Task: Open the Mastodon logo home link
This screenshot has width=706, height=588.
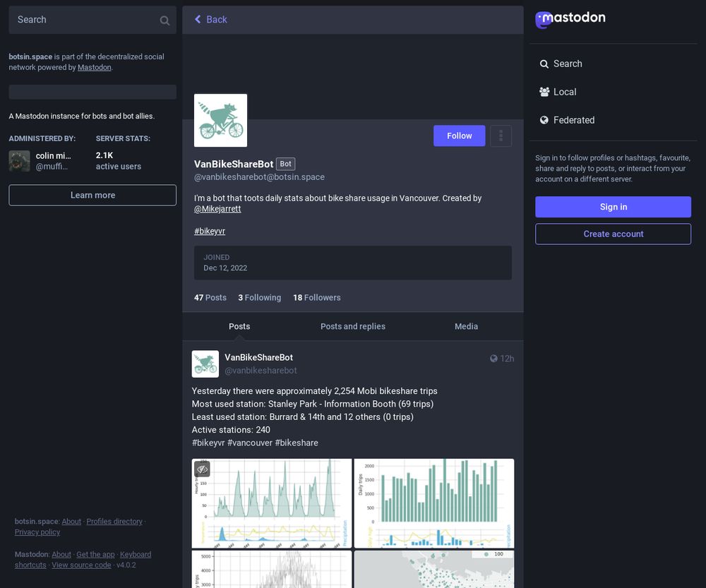Action: tap(570, 19)
